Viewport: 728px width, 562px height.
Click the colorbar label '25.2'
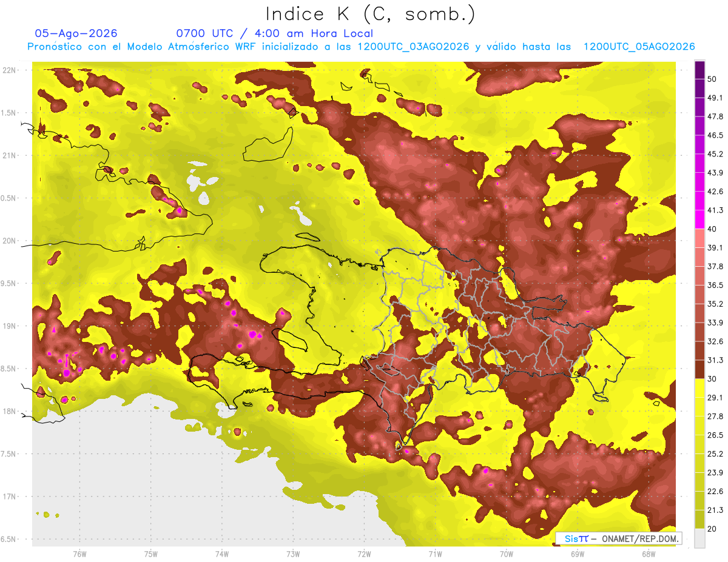coord(715,453)
